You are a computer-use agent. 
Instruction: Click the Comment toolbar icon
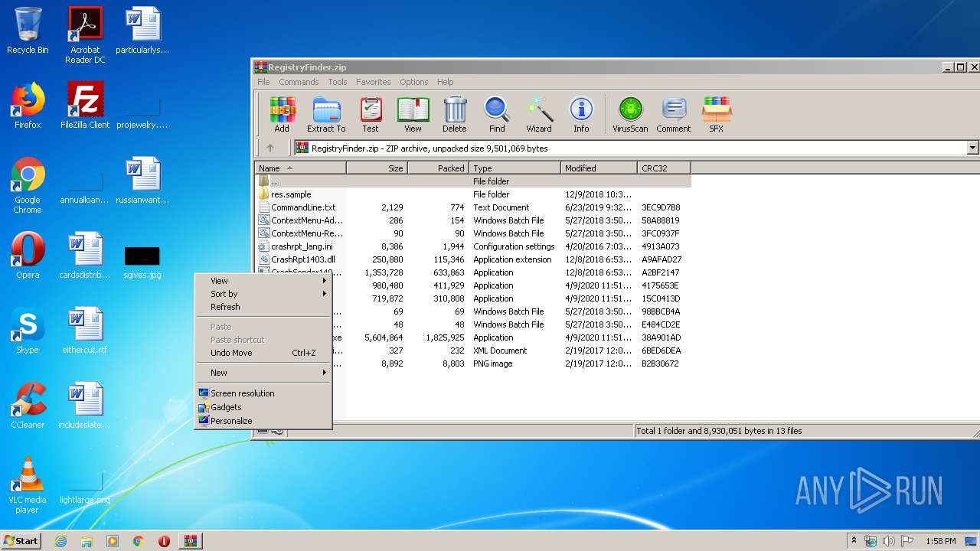673,115
